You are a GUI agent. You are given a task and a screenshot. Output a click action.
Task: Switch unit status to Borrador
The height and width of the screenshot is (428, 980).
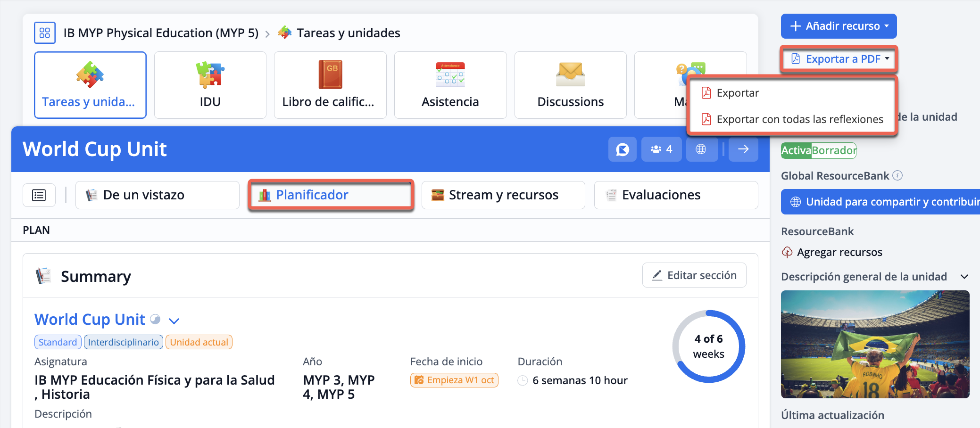coord(834,150)
